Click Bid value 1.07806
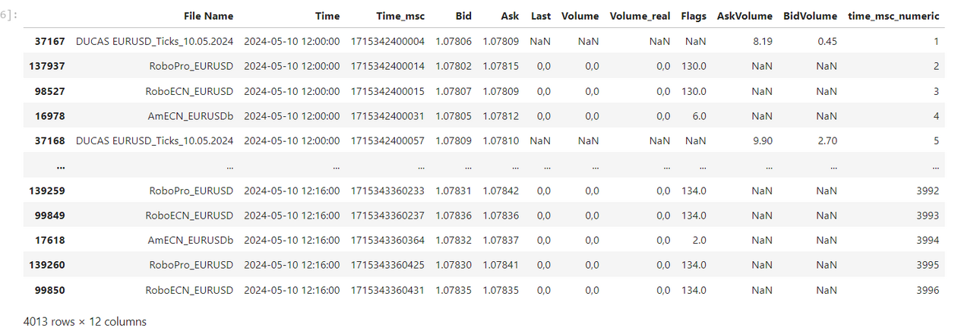Image resolution: width=980 pixels, height=334 pixels. [x=454, y=42]
